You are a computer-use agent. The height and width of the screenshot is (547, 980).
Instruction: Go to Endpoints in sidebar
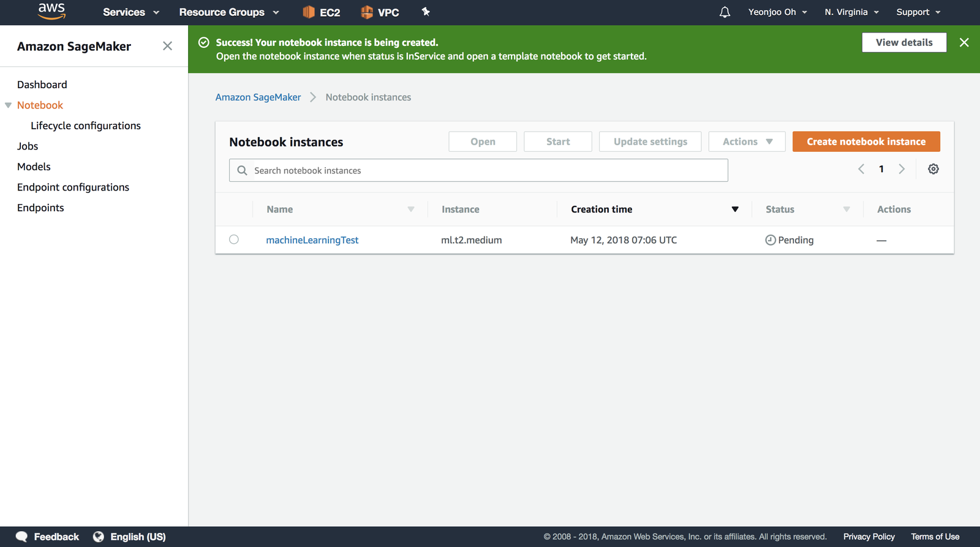40,208
